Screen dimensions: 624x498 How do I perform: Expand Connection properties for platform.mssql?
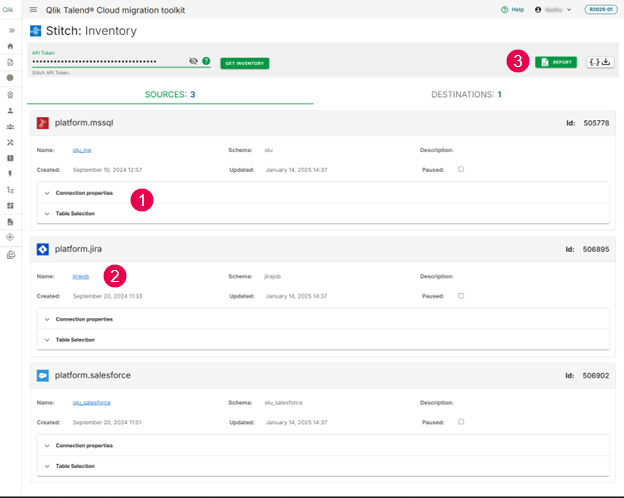(323, 193)
